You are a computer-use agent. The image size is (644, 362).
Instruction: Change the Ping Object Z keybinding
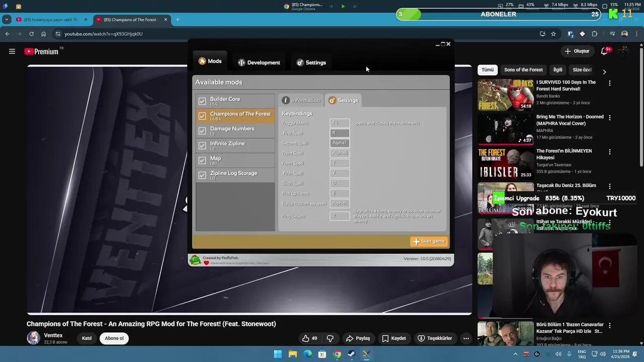[340, 216]
